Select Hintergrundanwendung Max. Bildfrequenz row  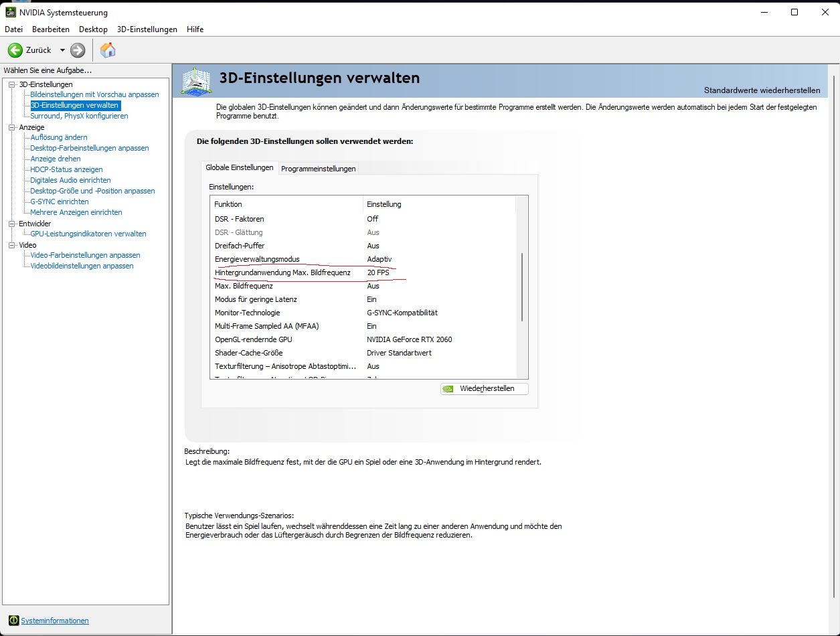363,272
